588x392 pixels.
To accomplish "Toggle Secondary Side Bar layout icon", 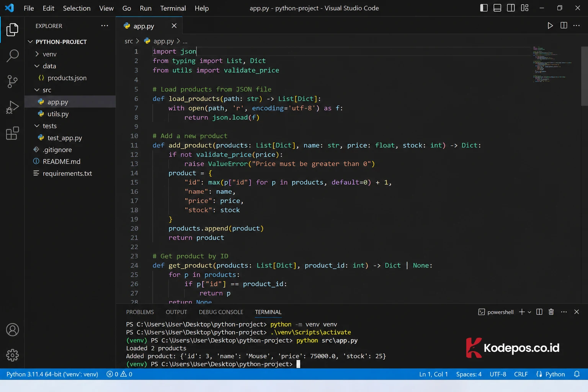I will (x=511, y=8).
